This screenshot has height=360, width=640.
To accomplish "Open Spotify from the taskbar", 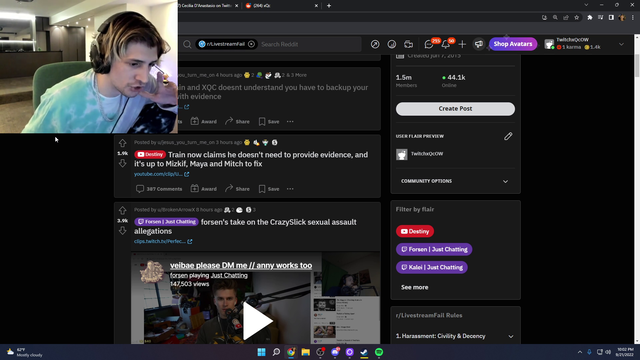I will [x=379, y=352].
